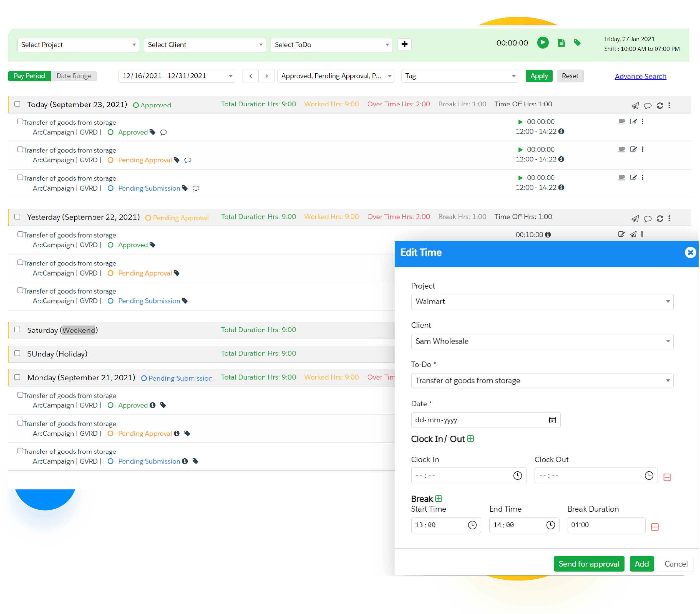Check the checkbox for Today (September 23, 2021)

point(17,104)
